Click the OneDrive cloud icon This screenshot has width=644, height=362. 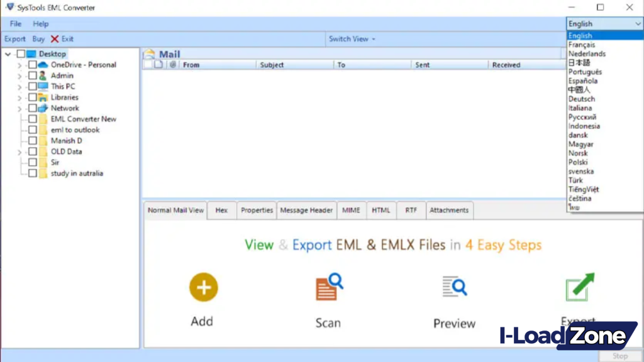43,65
